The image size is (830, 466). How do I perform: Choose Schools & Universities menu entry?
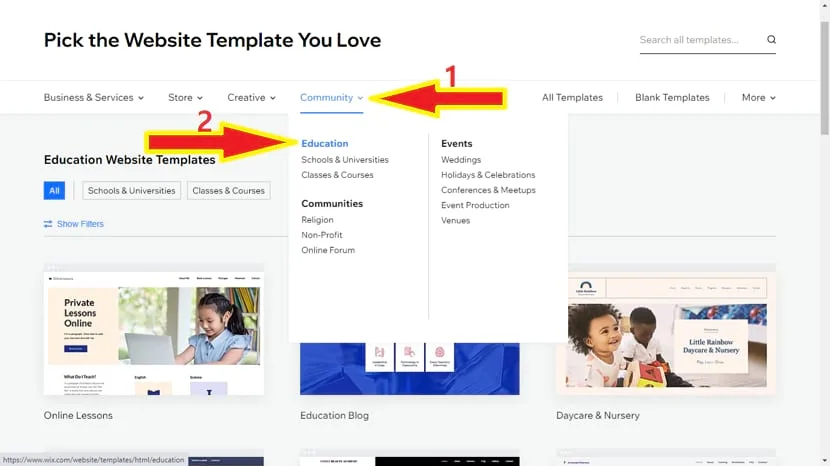[x=345, y=159]
